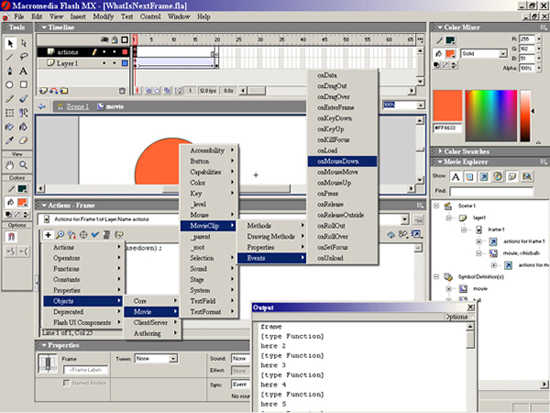The image size is (550, 413).
Task: Toggle visibility dot of actions layer
Action: (x=104, y=52)
